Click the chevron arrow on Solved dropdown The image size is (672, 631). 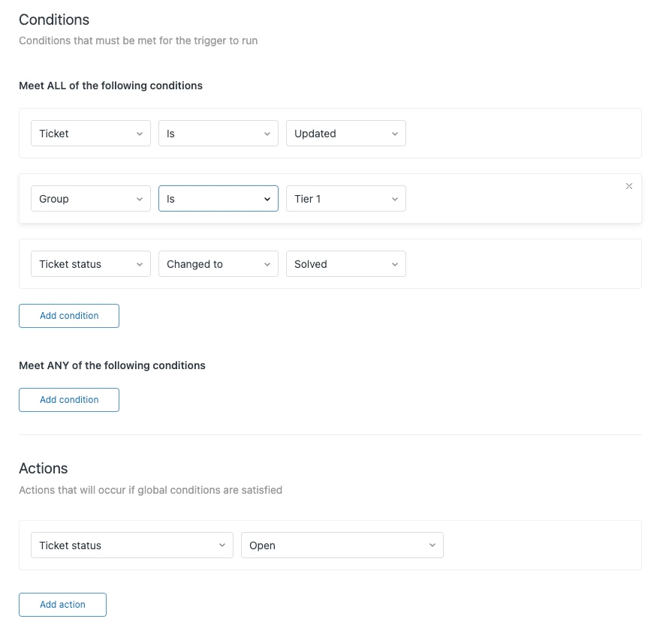[395, 264]
